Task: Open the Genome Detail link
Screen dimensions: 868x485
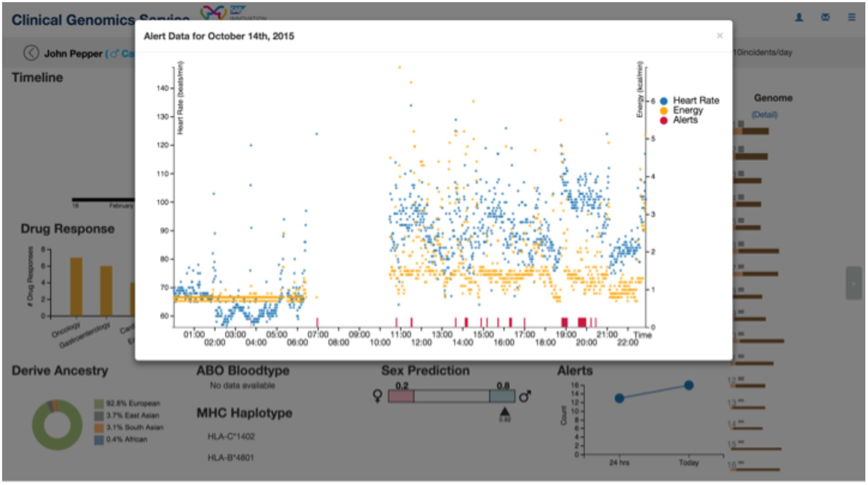Action: tap(764, 115)
